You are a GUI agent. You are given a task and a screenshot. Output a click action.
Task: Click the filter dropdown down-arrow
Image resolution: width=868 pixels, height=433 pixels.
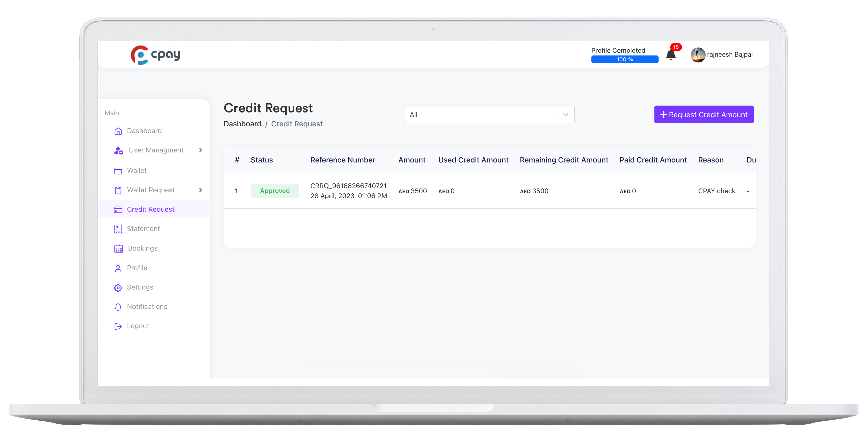566,114
